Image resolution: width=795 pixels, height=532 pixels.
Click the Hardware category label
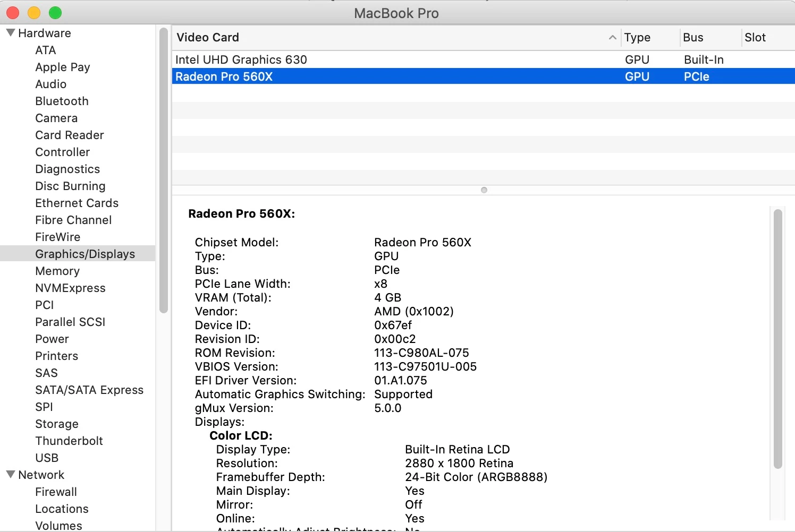pos(45,33)
